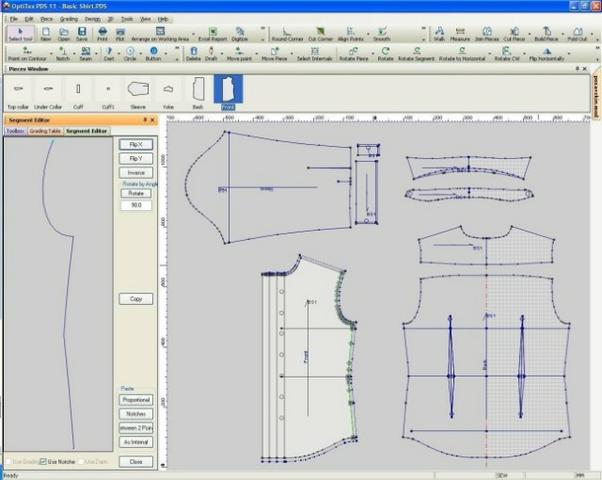Select the Smooth tool
Viewport: 602px width, 480px height.
pyautogui.click(x=382, y=34)
